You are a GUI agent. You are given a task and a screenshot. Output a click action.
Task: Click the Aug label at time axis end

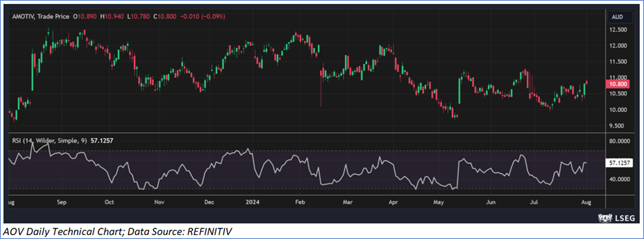click(587, 202)
